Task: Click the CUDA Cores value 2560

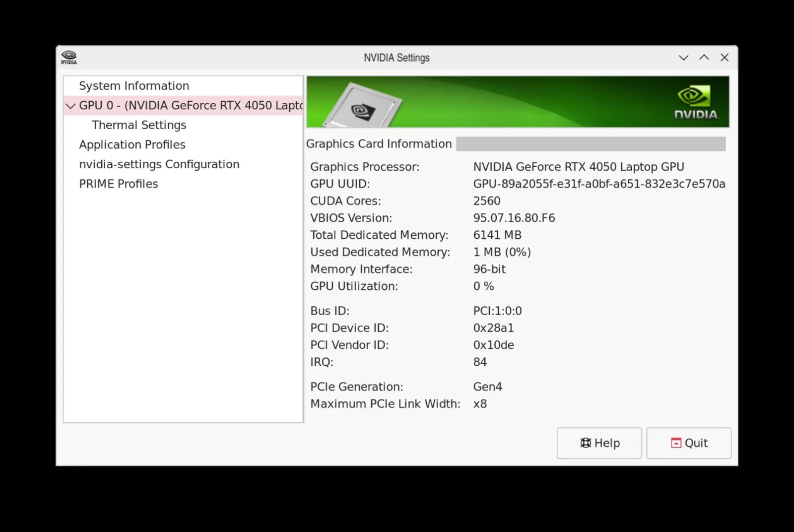Action: point(487,201)
